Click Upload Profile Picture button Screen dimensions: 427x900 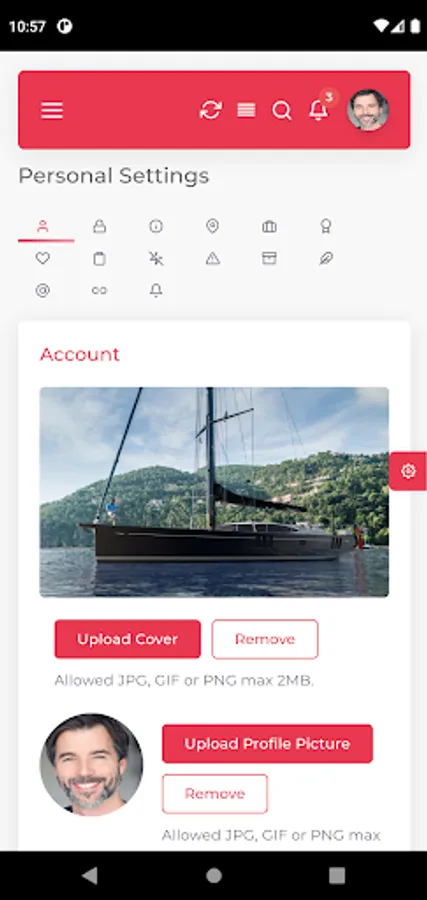pos(267,744)
